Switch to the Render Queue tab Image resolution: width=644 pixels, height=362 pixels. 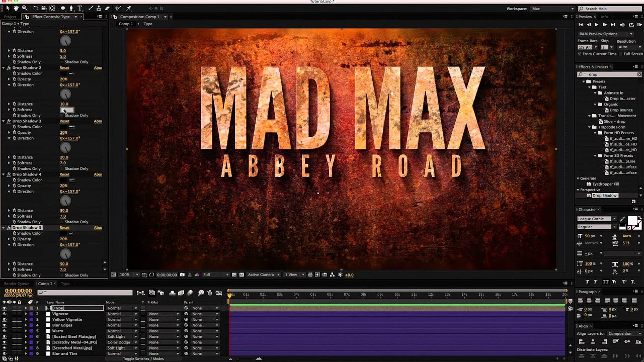pyautogui.click(x=17, y=284)
